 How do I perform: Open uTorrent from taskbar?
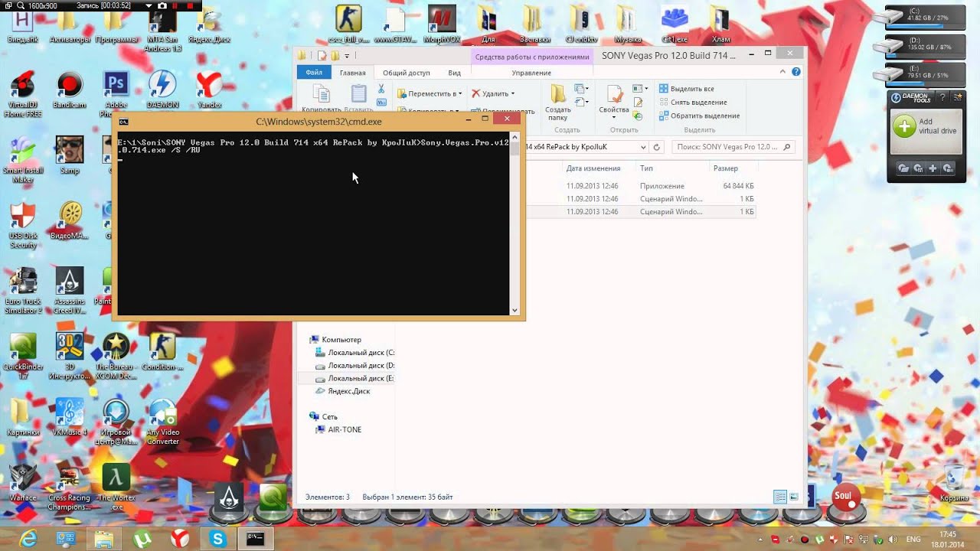pyautogui.click(x=142, y=539)
